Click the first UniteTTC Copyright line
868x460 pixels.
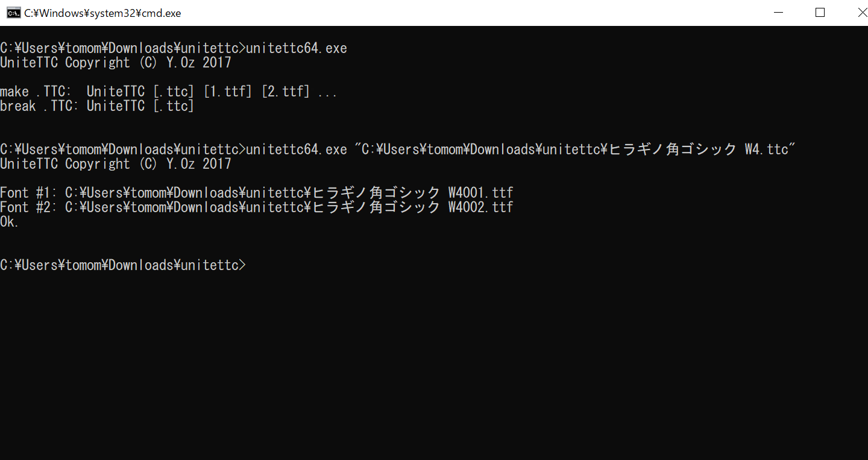(x=116, y=63)
